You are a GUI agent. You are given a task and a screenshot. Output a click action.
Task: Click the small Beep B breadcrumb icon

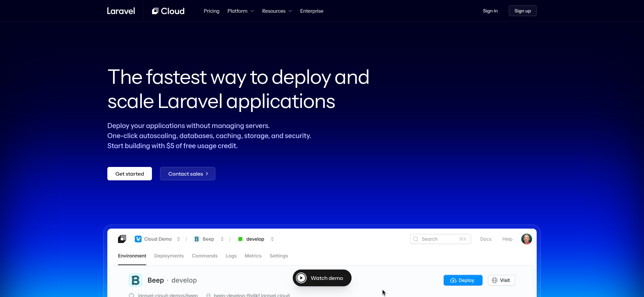197,239
